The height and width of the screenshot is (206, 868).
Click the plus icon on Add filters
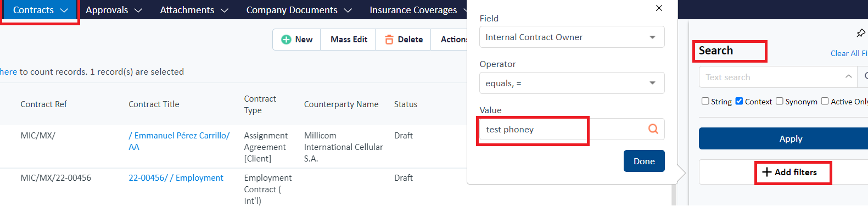(x=767, y=172)
